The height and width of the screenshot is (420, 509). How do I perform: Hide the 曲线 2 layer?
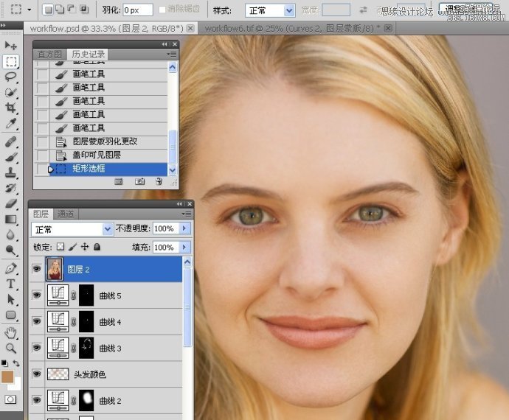37,400
